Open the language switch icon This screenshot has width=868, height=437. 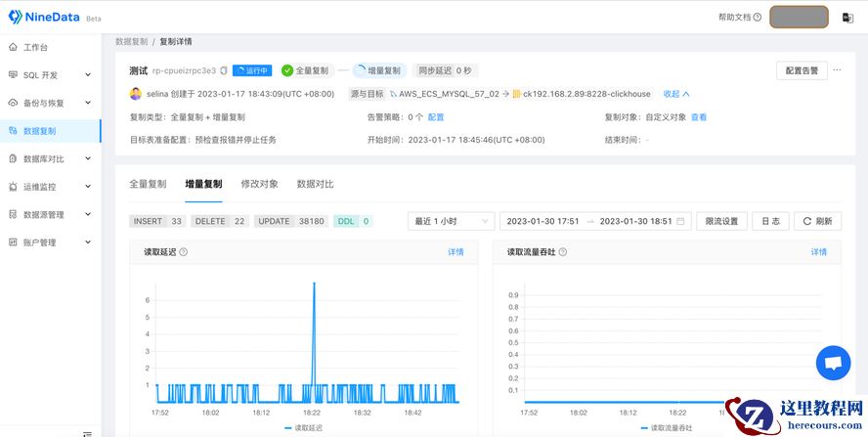click(x=847, y=18)
